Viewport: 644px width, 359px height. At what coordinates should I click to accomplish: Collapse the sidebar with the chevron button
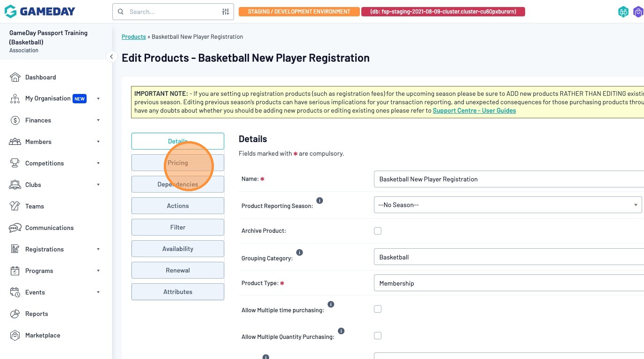[x=111, y=57]
